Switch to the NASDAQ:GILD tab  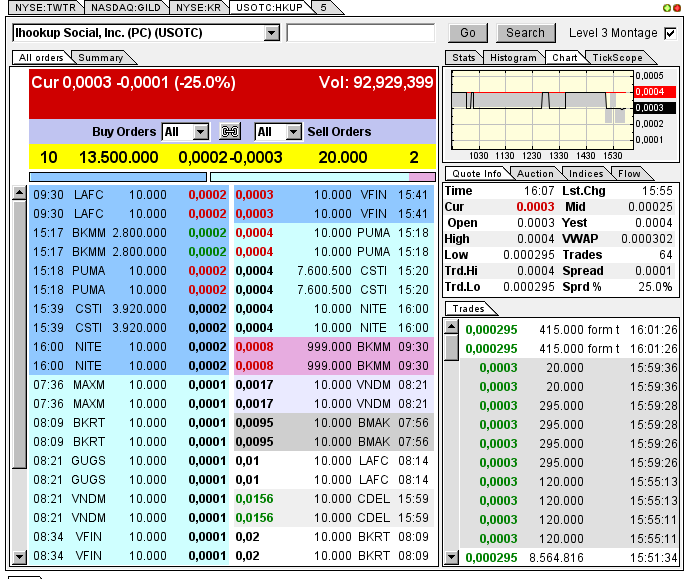click(x=124, y=7)
